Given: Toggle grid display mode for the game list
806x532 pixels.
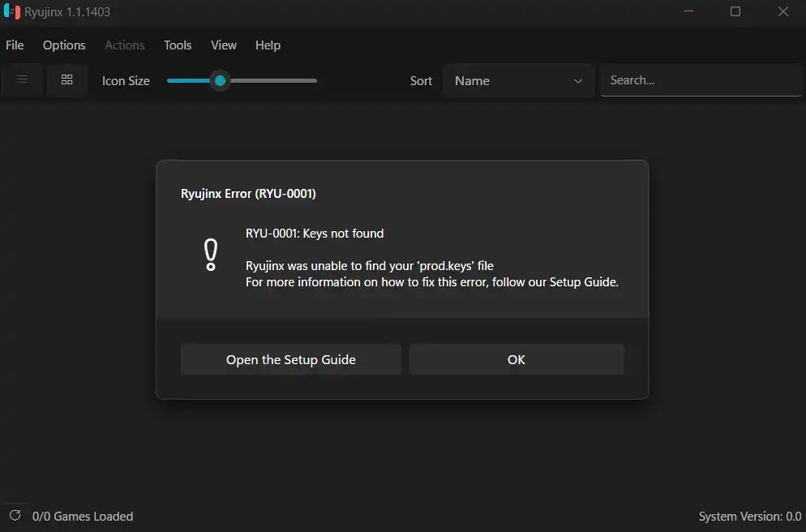Looking at the screenshot, I should tap(67, 79).
